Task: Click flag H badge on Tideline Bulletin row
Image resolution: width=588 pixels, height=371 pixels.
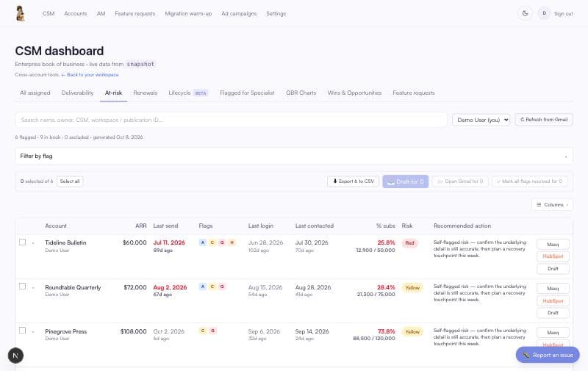Action: coord(232,242)
